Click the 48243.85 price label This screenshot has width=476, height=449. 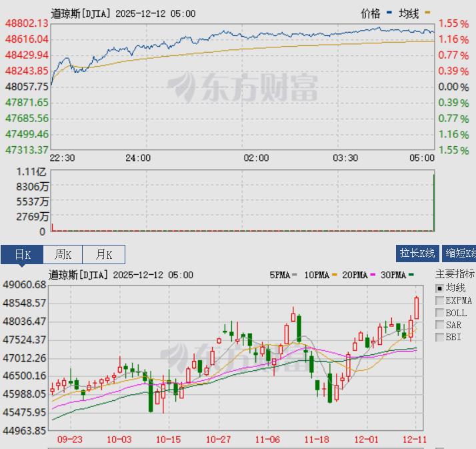click(27, 71)
